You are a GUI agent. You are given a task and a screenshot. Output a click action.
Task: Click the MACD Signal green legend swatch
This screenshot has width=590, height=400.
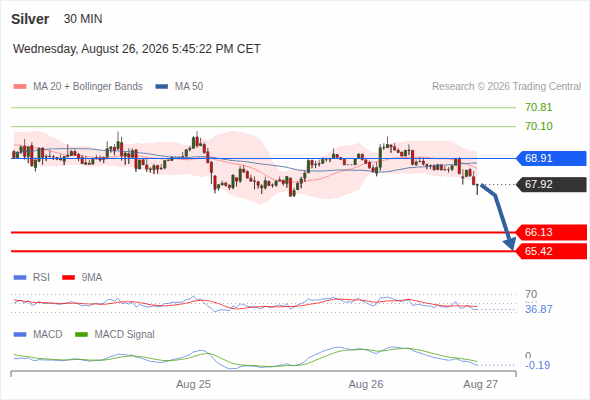click(82, 335)
